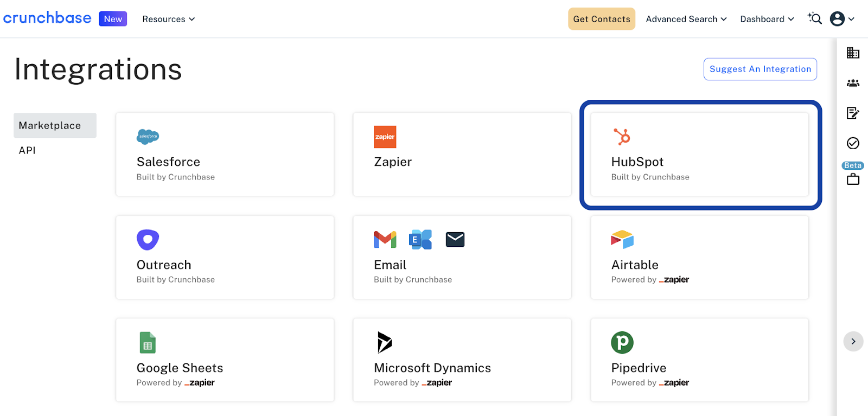Viewport: 868px width, 416px height.
Task: Expand the Advanced Search dropdown
Action: pyautogui.click(x=686, y=19)
